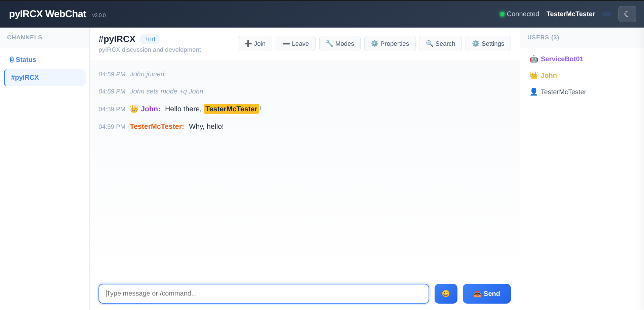Click the magnifying glass icon on Search

(x=429, y=43)
